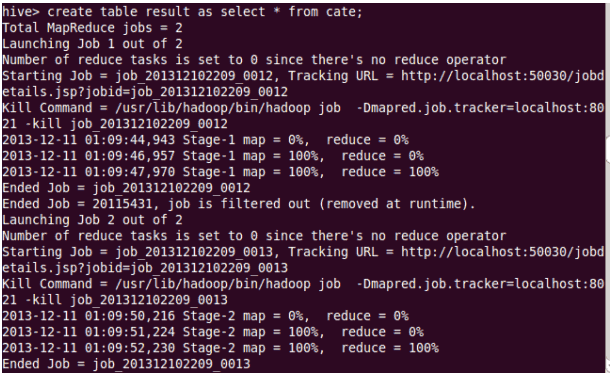Screen dimensions: 612x375
Task: Click the first 'Number of reduce tasks' line
Action: coord(254,60)
